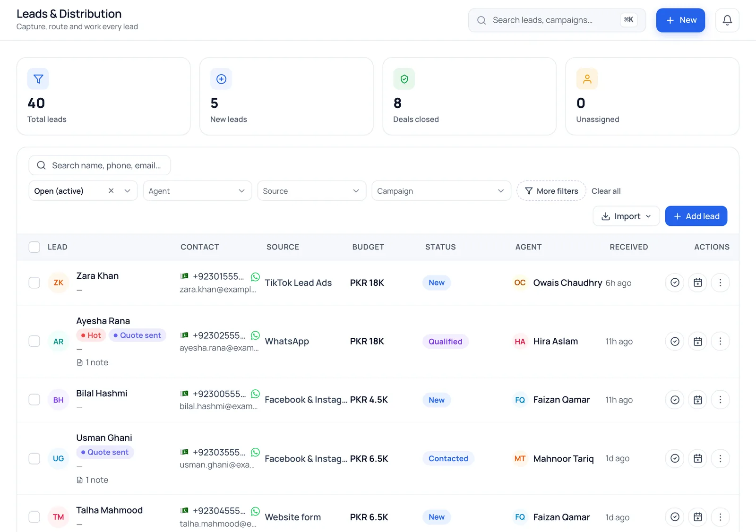The height and width of the screenshot is (532, 756).
Task: Open the Unassigned stat card
Action: tap(652, 96)
